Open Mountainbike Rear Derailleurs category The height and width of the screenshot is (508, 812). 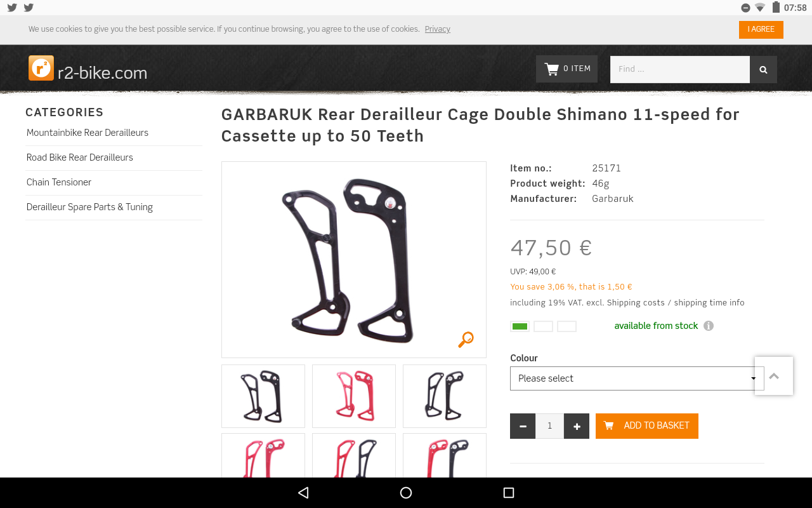[88, 133]
